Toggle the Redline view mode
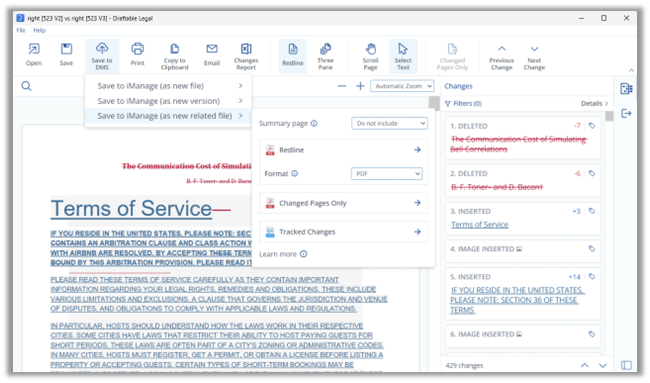 (x=293, y=56)
